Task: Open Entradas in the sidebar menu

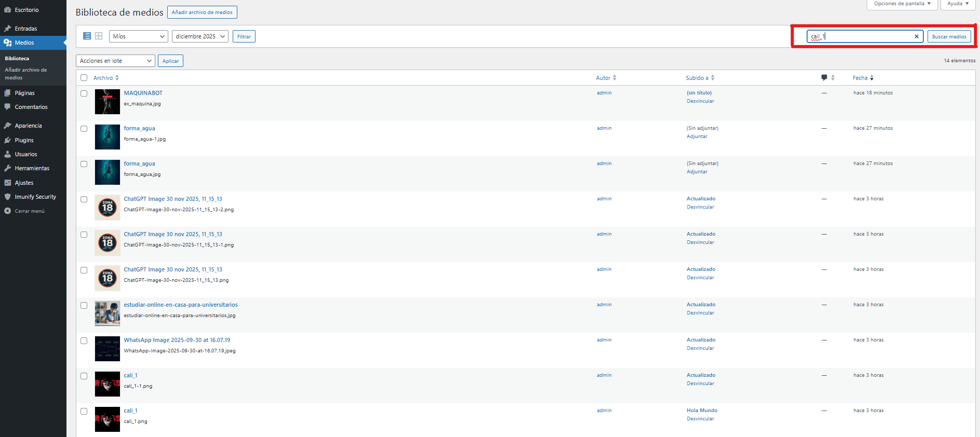Action: [26, 29]
